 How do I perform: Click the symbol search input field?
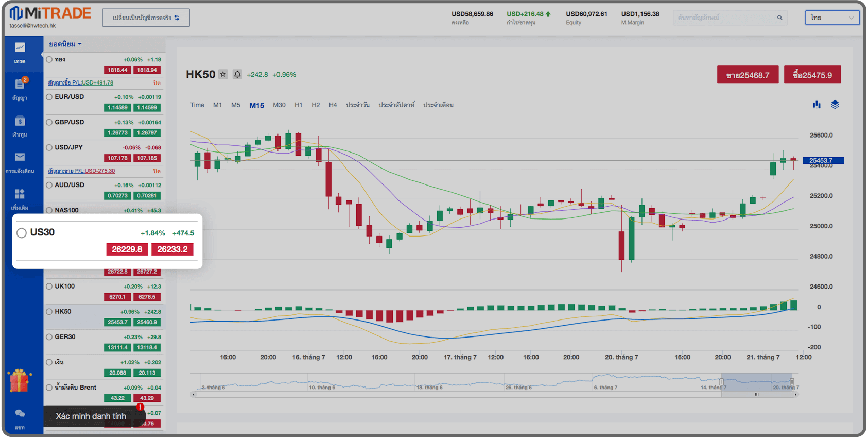point(726,18)
